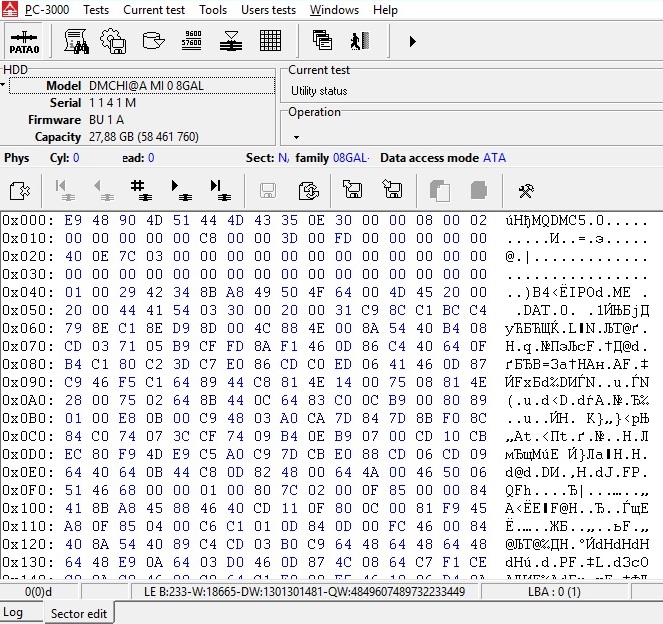Go to the last sector

[216, 189]
